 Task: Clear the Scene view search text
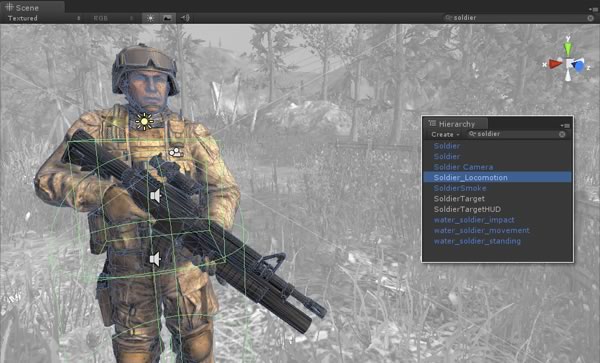[590, 18]
